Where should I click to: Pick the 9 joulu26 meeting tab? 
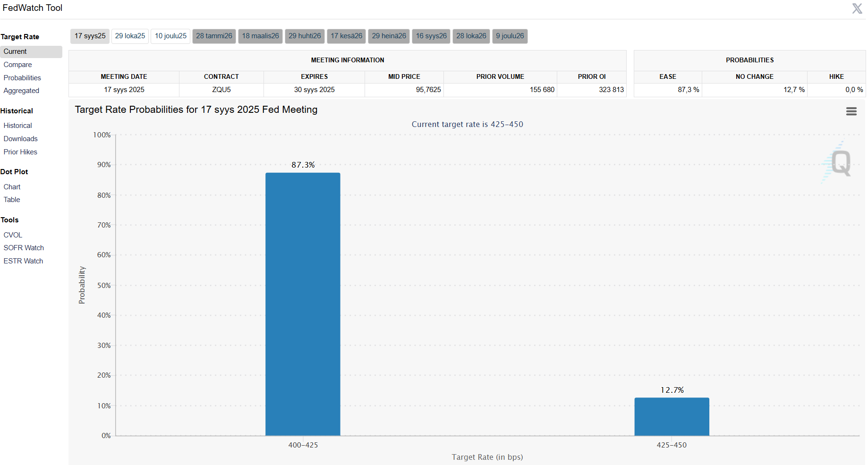[x=510, y=36]
